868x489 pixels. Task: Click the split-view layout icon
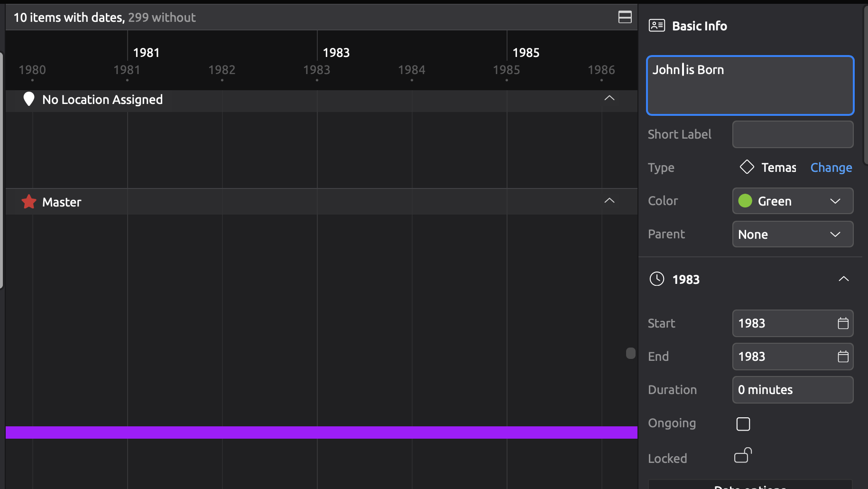pos(625,17)
